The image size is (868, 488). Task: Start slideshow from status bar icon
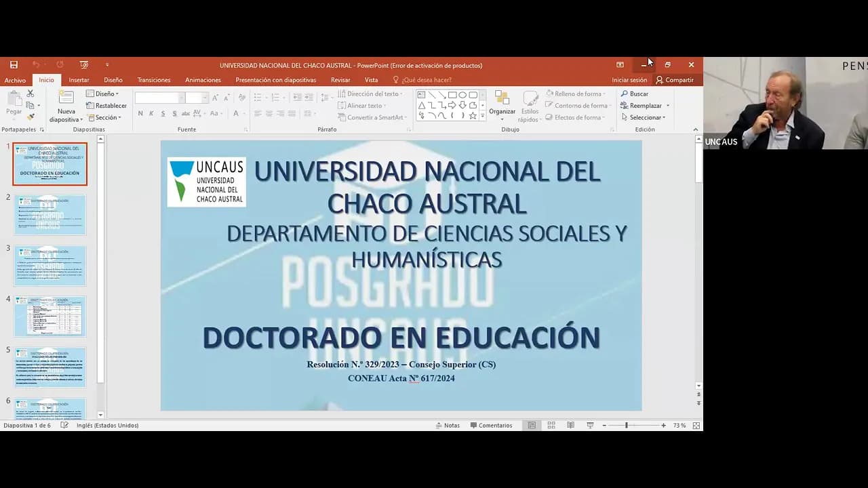pos(590,425)
